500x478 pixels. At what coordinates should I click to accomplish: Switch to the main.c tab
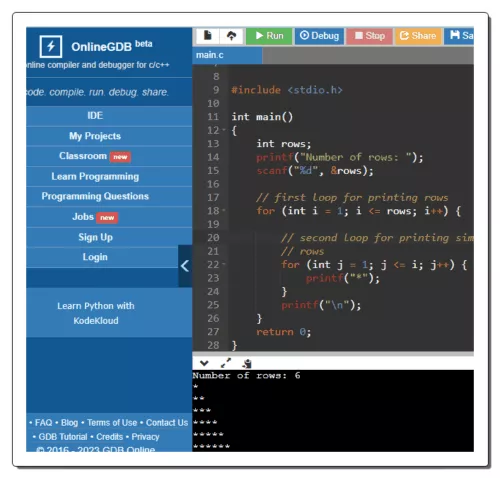coord(227,55)
